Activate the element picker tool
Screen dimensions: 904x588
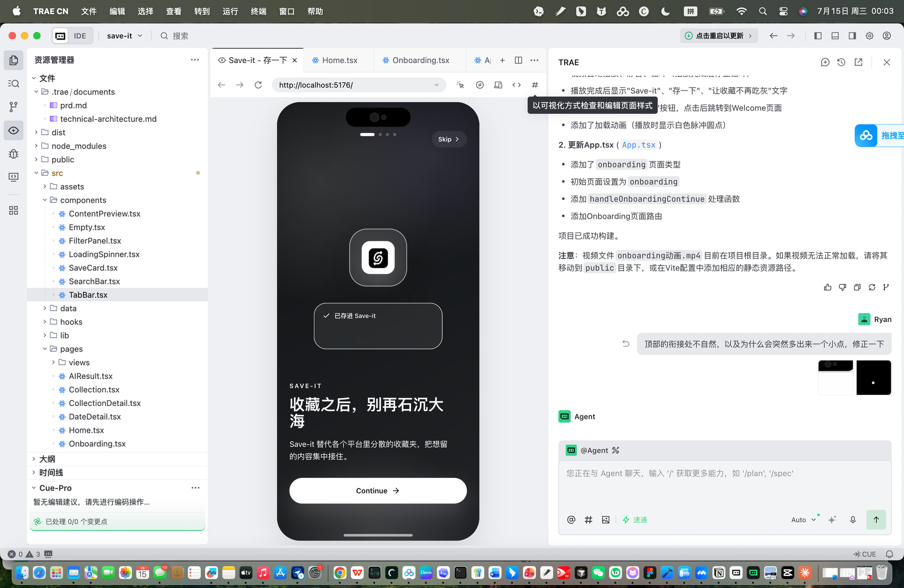click(460, 85)
